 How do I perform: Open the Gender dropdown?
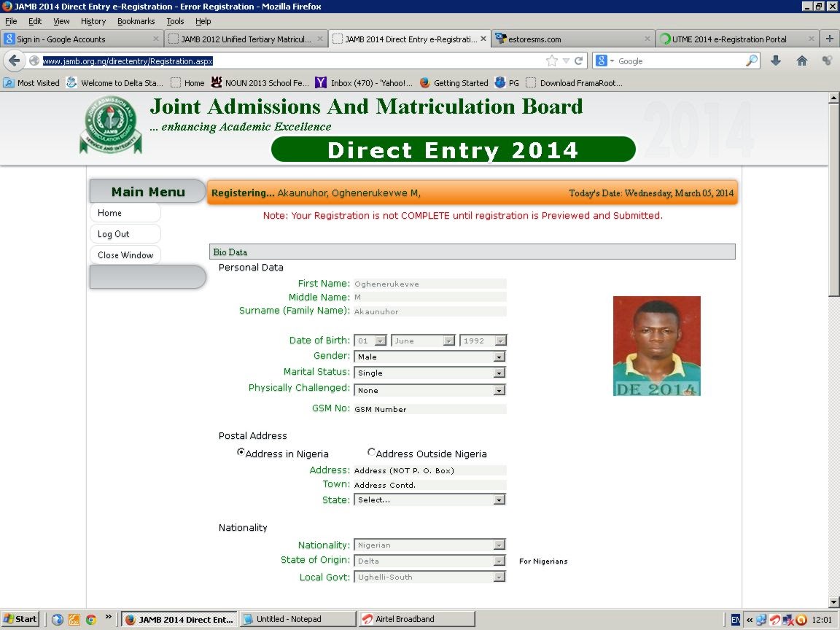429,357
